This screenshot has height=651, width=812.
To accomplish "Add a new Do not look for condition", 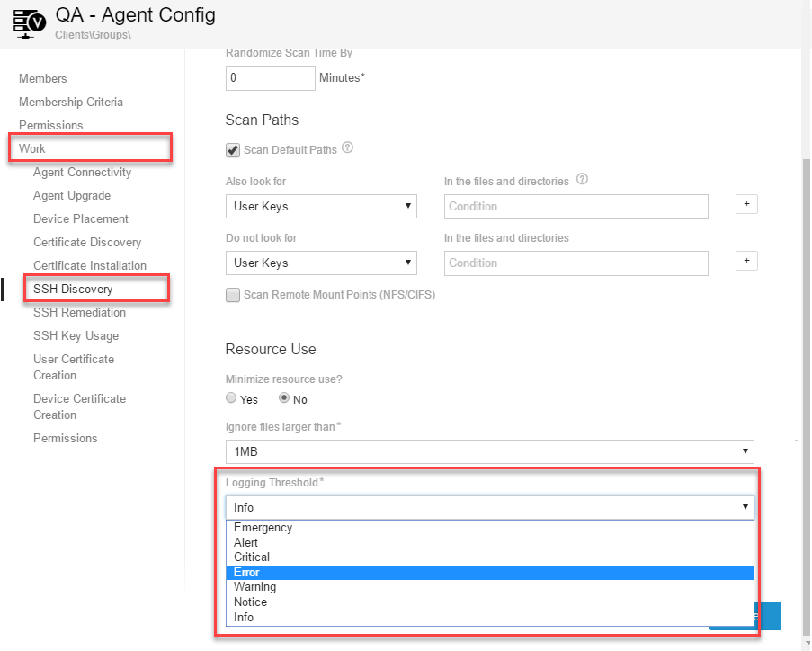I will (746, 261).
